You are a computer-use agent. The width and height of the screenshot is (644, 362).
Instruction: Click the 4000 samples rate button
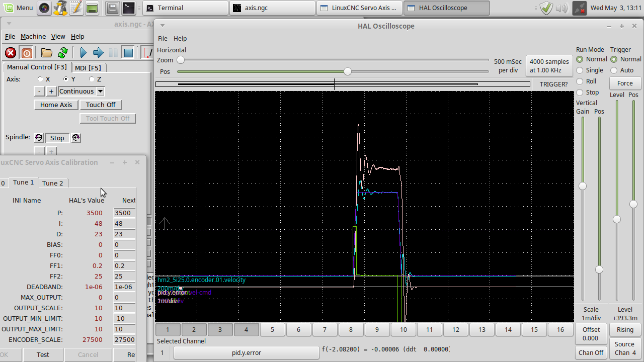549,66
